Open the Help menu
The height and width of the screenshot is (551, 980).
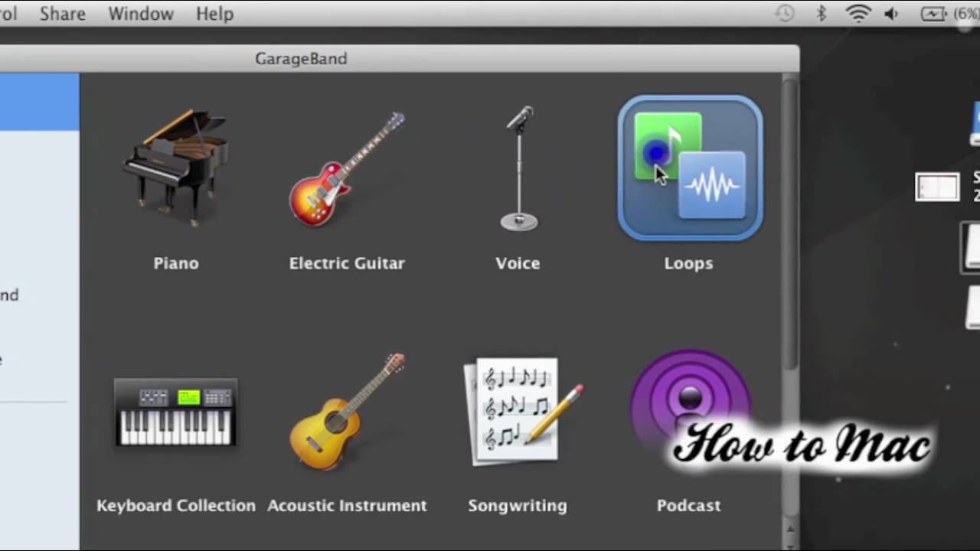point(214,14)
